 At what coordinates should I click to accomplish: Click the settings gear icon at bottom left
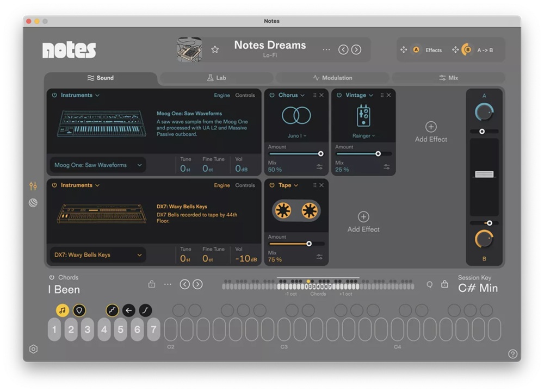[33, 349]
